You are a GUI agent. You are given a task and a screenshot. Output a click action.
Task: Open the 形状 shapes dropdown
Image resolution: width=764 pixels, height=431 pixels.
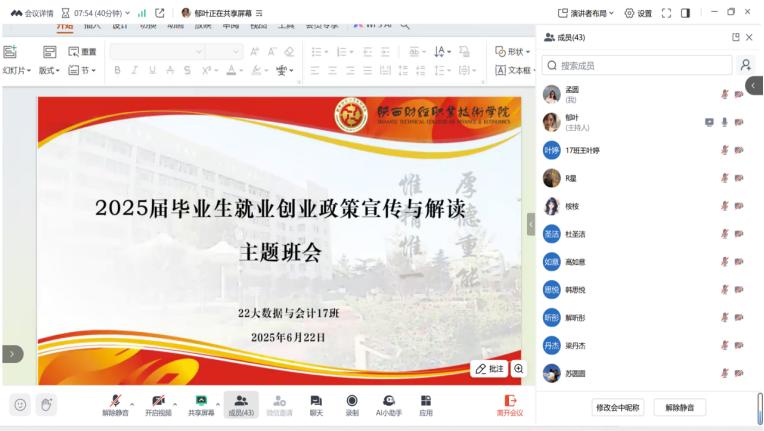click(x=512, y=51)
